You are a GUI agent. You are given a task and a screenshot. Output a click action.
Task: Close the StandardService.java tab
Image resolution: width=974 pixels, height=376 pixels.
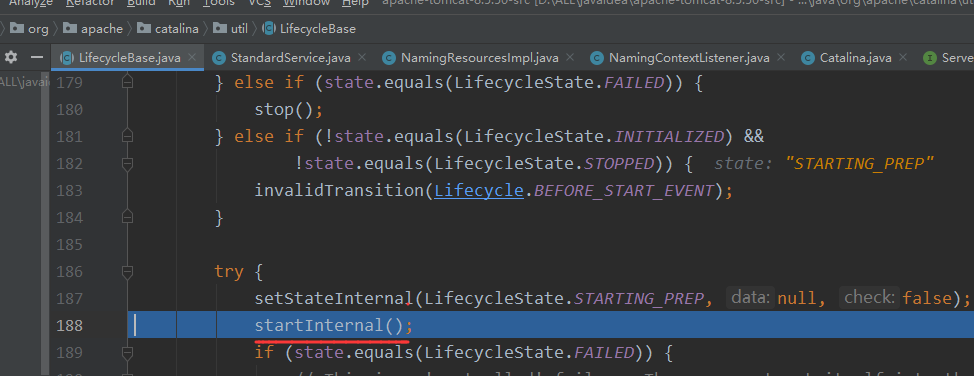362,57
